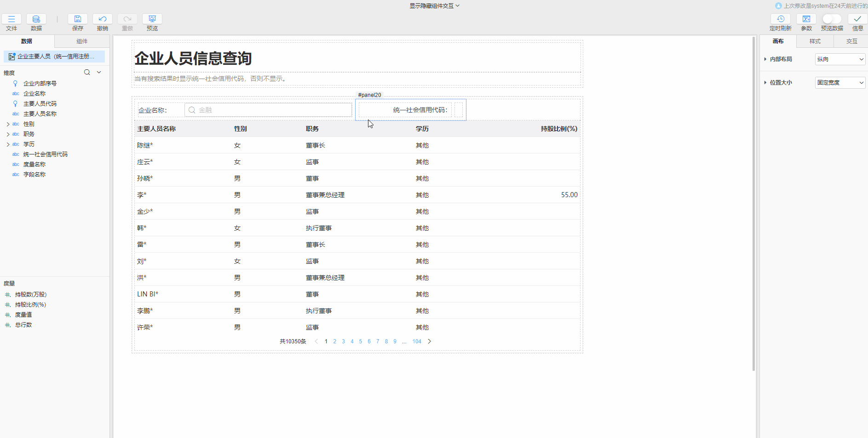Select the 持股比例(%) measure field
The image size is (868, 438).
30,305
